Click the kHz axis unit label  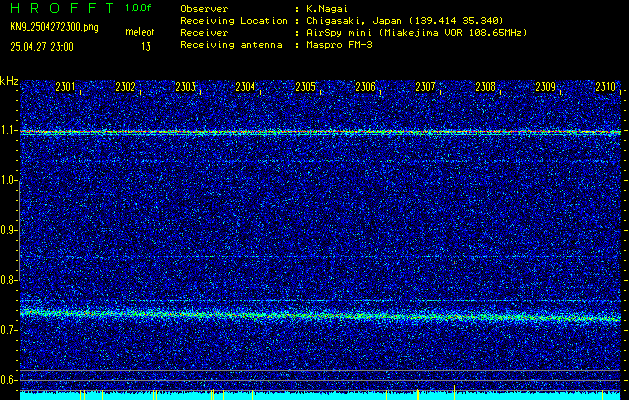pos(9,81)
